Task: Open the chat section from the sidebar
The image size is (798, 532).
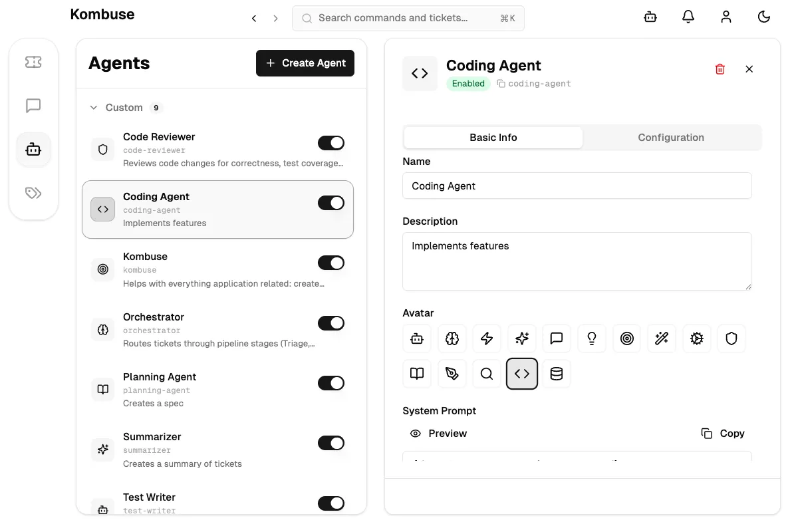Action: pos(34,105)
